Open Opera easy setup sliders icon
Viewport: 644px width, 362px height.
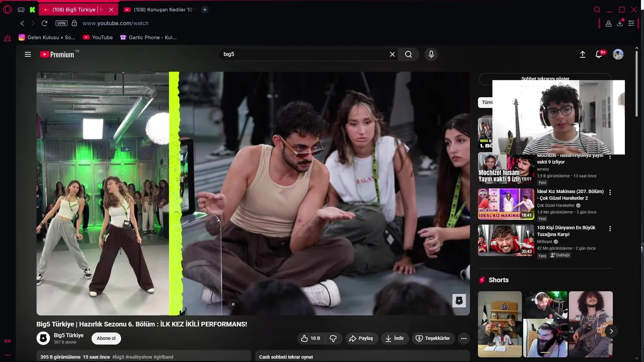tap(631, 23)
